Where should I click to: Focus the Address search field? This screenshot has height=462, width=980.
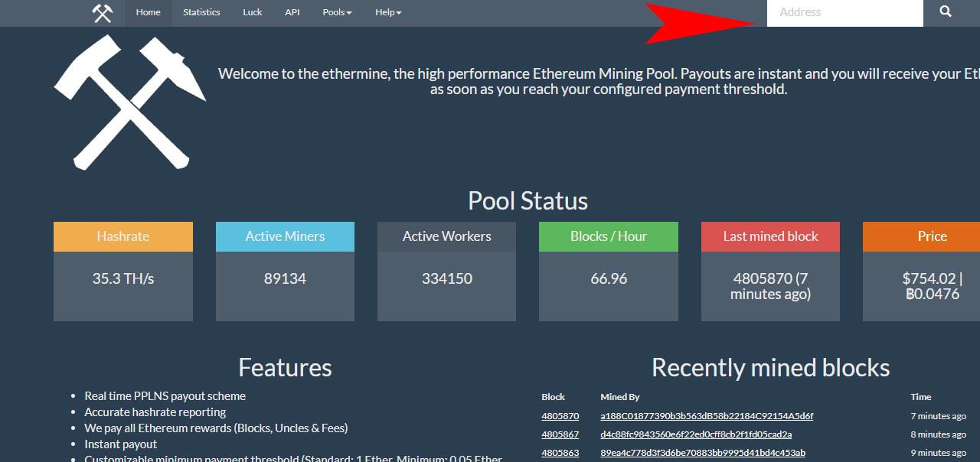tap(845, 12)
